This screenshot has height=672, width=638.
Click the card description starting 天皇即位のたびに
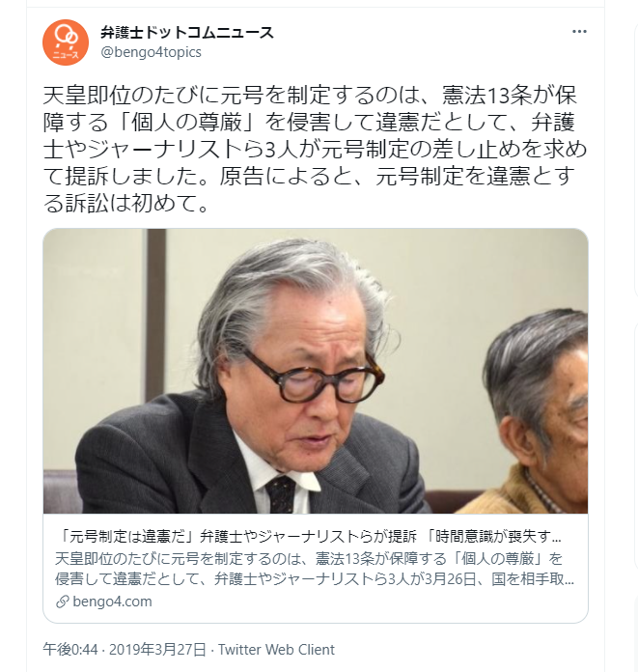click(315, 569)
